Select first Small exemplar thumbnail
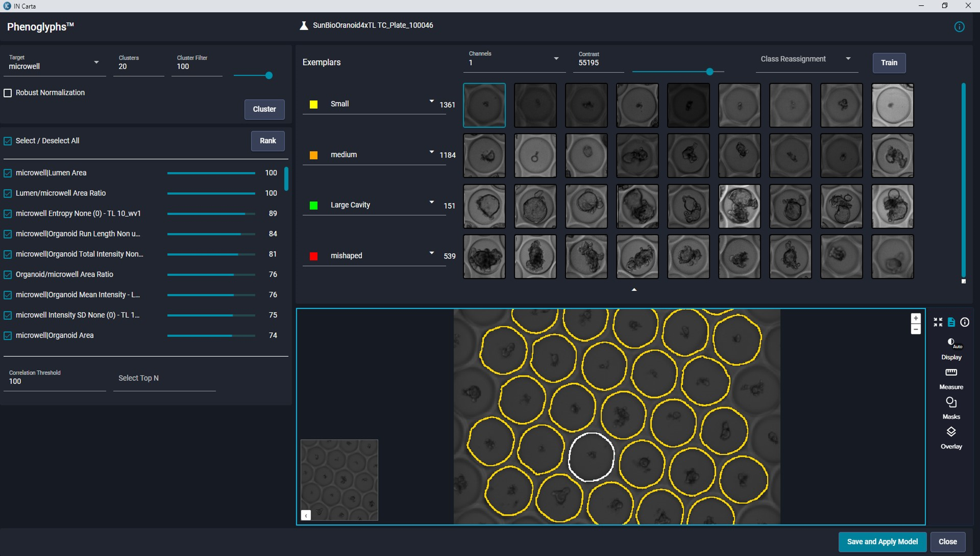Screen dimensions: 980x556 (484, 105)
